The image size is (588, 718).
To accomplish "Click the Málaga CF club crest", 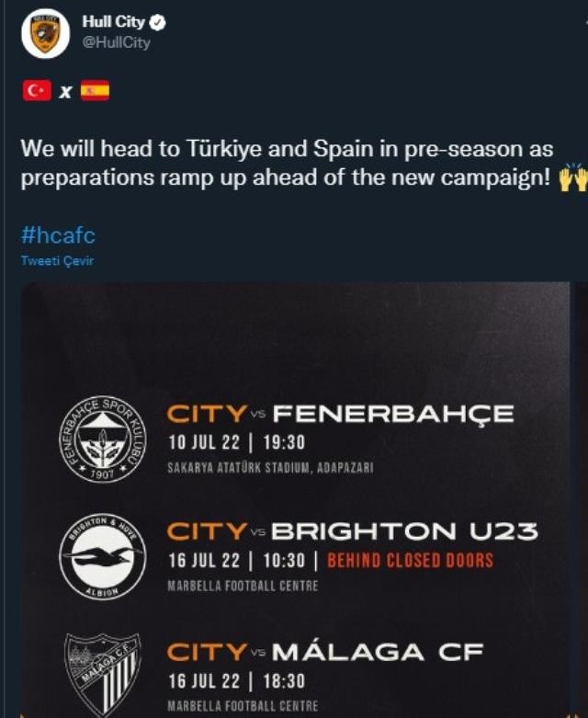I will tap(103, 675).
